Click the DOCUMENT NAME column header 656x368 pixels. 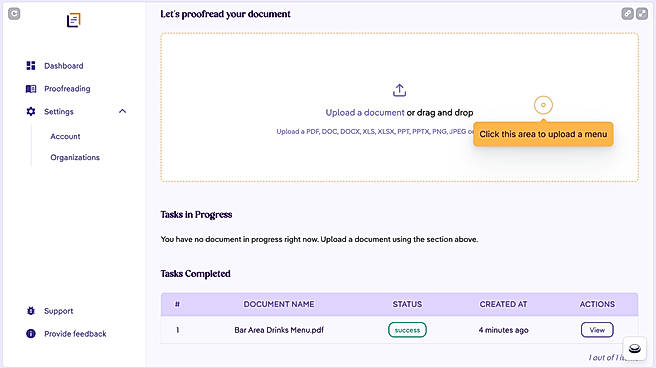[x=279, y=304]
